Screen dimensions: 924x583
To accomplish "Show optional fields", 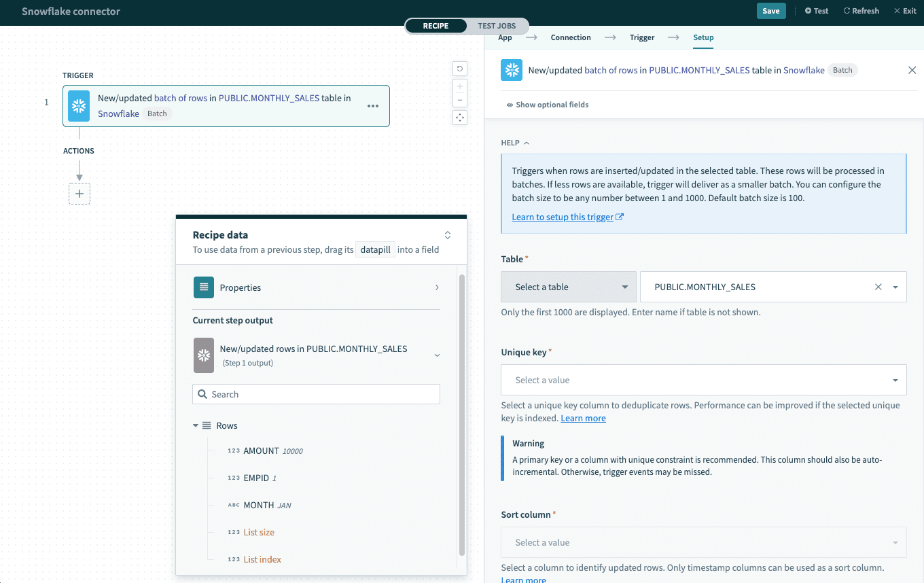I will coord(548,105).
